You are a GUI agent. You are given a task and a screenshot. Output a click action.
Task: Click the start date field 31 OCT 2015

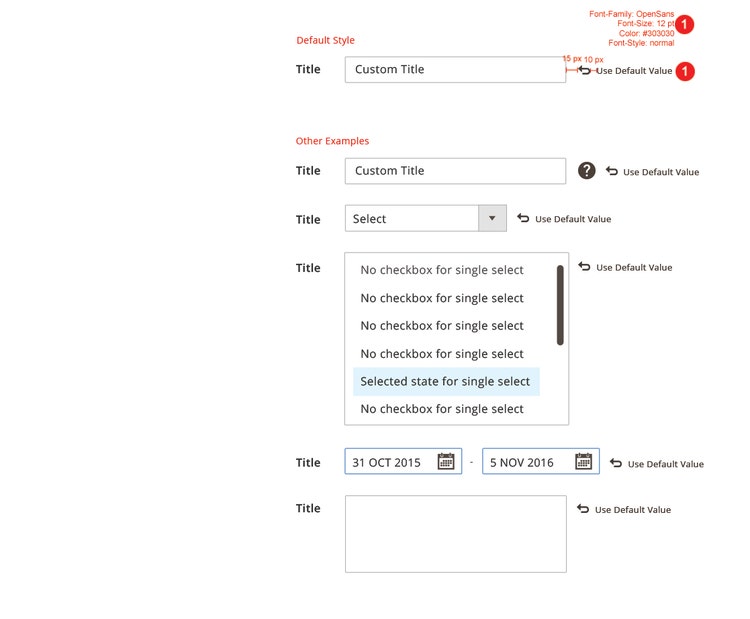tap(388, 462)
